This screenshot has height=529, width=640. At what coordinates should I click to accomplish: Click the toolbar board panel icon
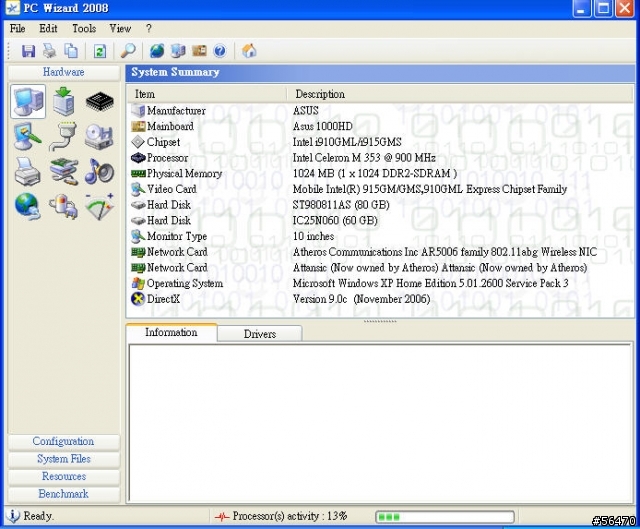coord(199,51)
